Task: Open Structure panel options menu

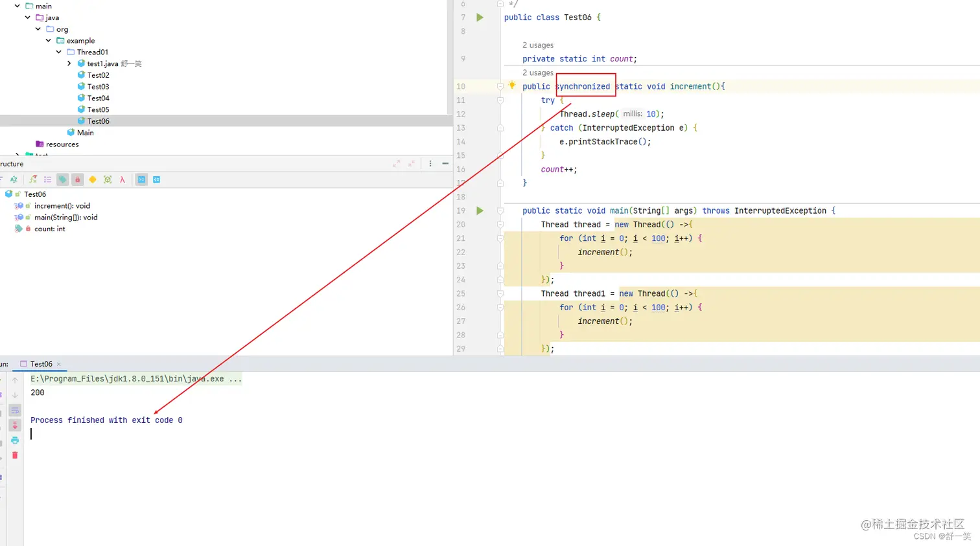Action: [430, 164]
